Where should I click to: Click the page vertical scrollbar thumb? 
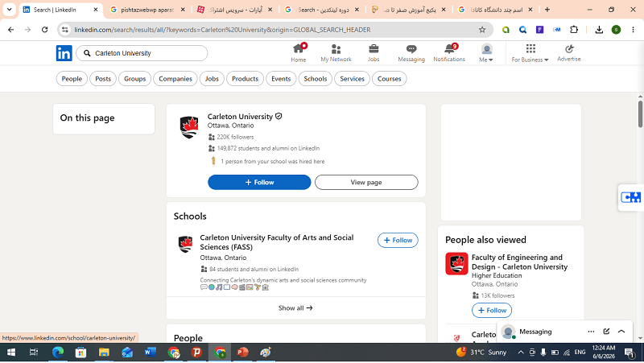[x=640, y=113]
